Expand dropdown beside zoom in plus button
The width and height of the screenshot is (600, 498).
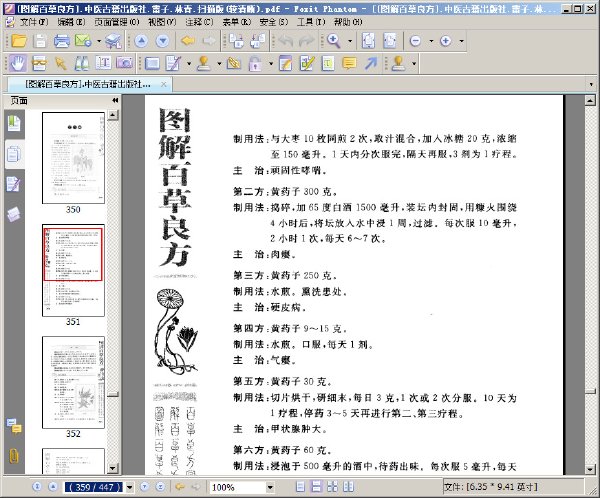pyautogui.click(x=461, y=41)
